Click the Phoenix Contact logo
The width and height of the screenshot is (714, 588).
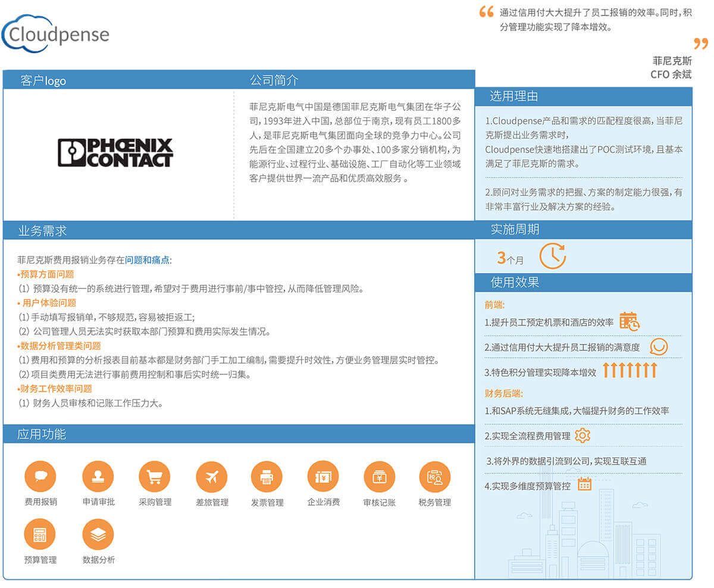[115, 152]
